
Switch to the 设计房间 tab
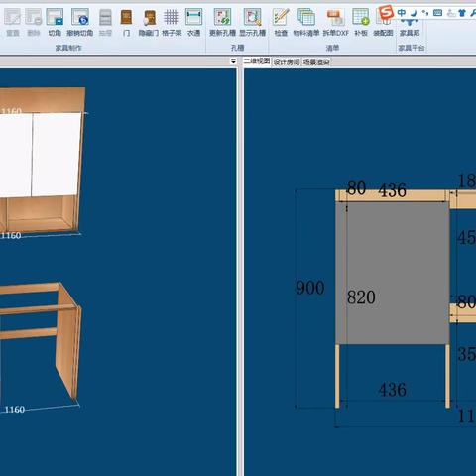point(287,61)
